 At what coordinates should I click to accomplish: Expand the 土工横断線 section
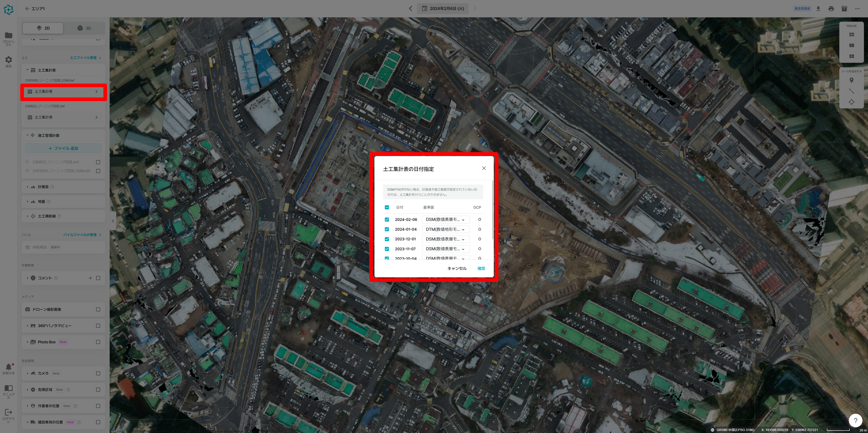pyautogui.click(x=28, y=216)
